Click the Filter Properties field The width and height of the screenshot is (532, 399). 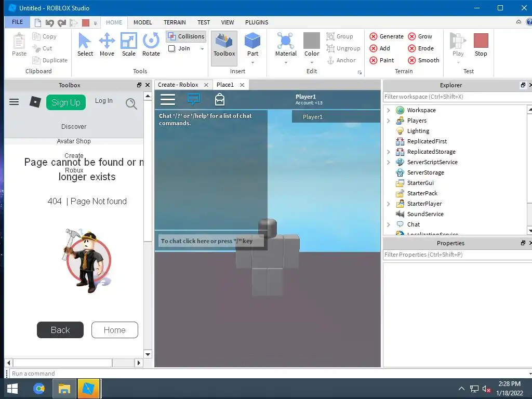[x=457, y=255]
